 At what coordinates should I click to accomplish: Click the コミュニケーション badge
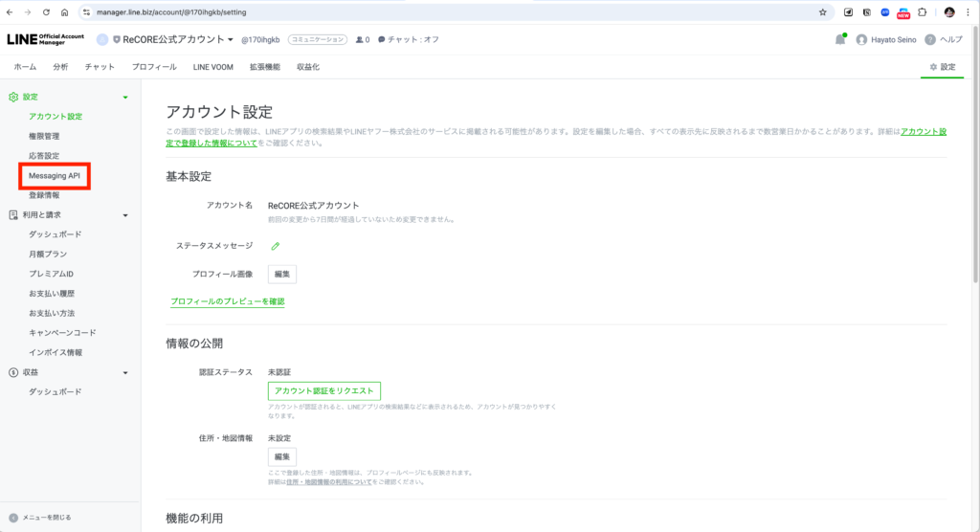tap(318, 39)
